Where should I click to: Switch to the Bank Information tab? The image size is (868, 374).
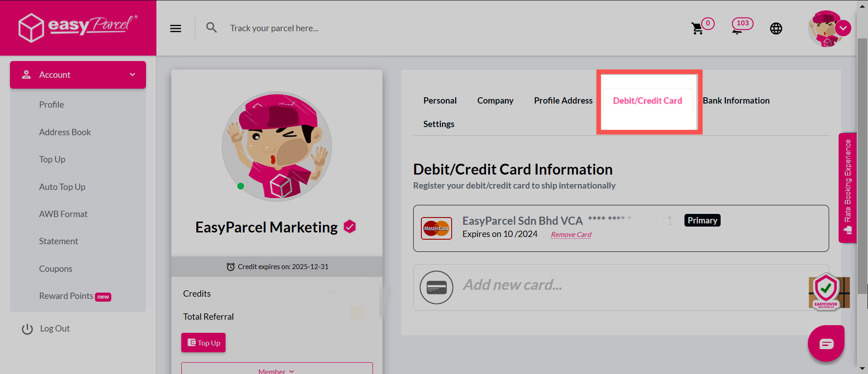[736, 100]
